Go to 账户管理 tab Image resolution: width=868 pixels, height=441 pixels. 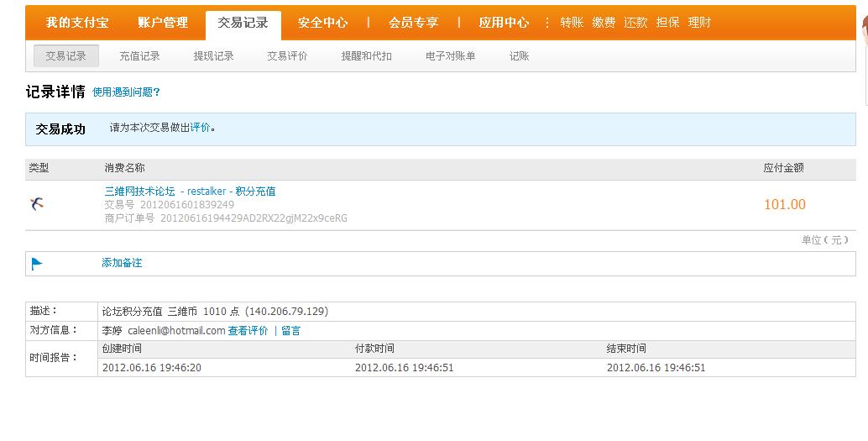pos(163,23)
